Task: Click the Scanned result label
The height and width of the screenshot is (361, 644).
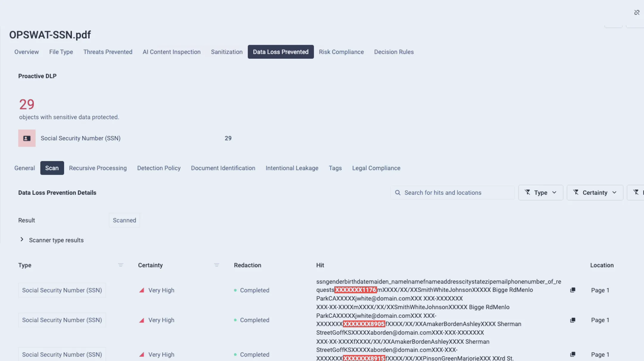Action: (x=124, y=220)
